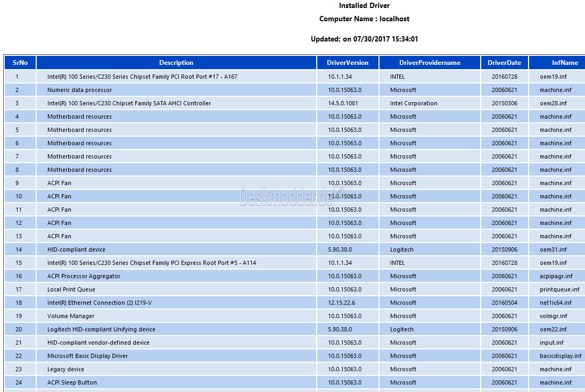Select the DriverProvidername column header

(x=430, y=63)
